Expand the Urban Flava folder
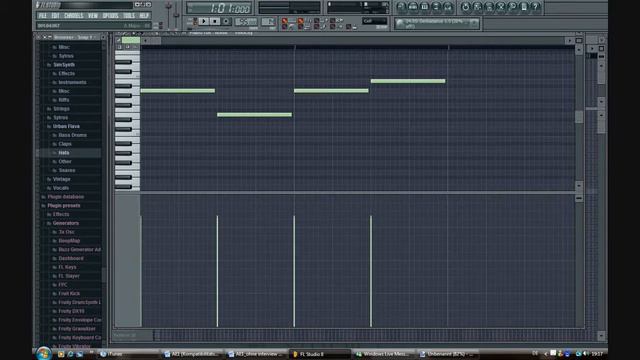 point(66,126)
